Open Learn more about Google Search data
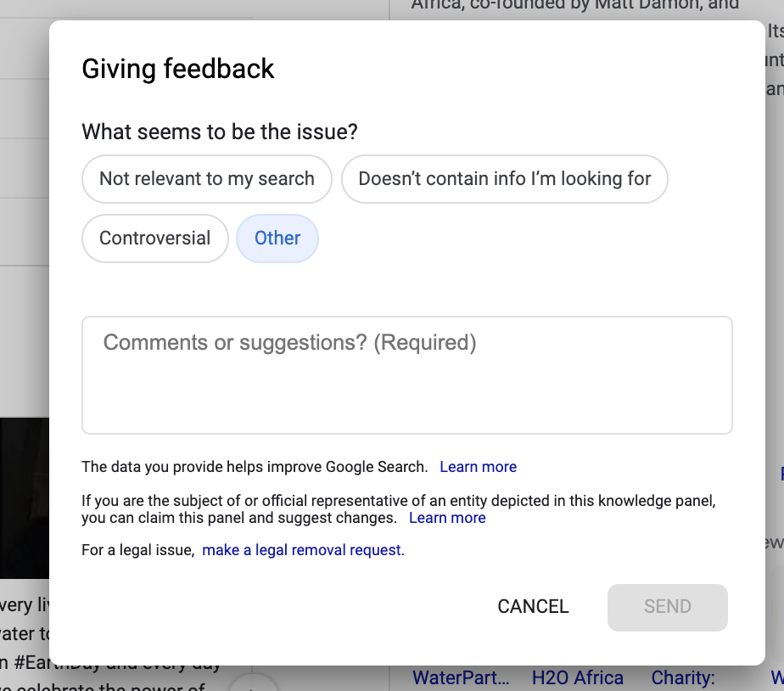This screenshot has height=691, width=784. [x=478, y=467]
